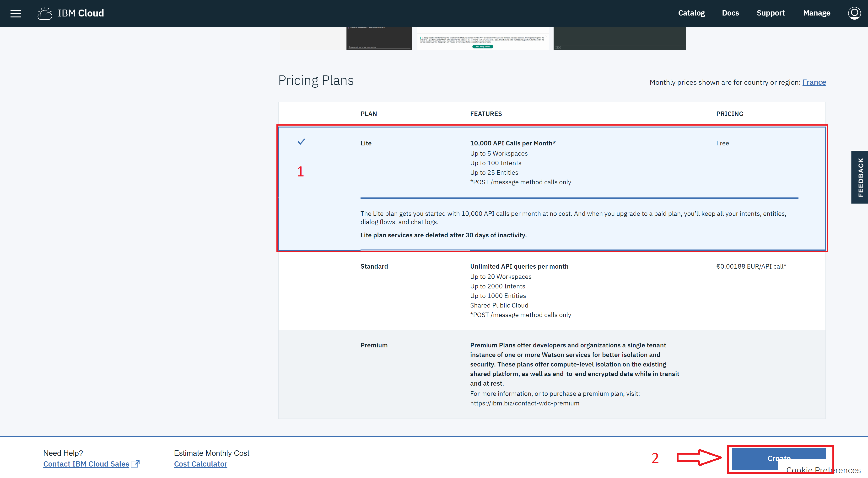
Task: Click the blue checkmark on Lite plan
Action: coord(301,142)
